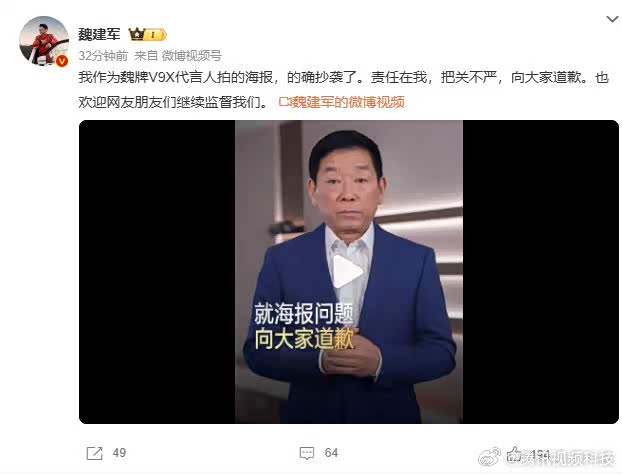Click the orange verified V badge
The image size is (622, 474).
[x=62, y=61]
